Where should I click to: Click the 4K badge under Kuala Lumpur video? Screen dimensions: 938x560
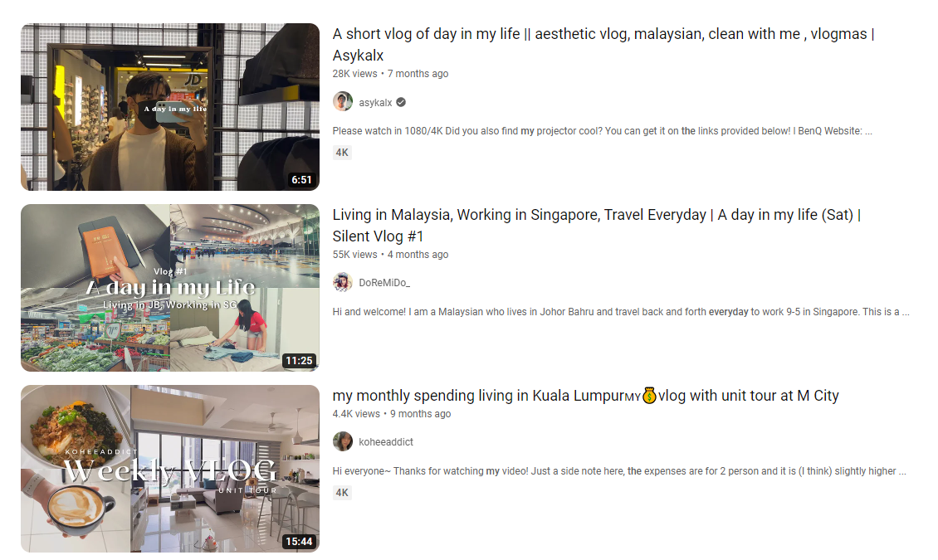[342, 493]
